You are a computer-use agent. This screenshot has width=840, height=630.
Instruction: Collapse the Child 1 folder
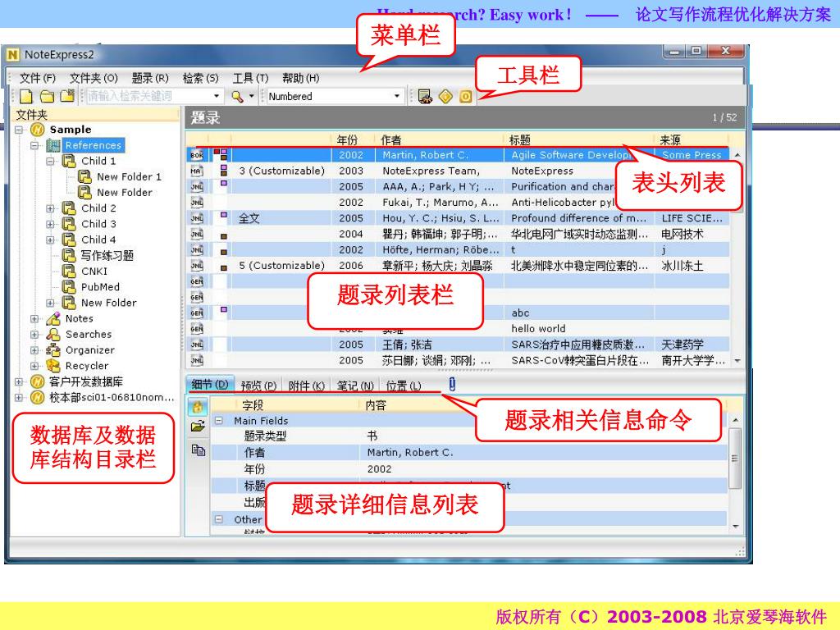point(50,162)
